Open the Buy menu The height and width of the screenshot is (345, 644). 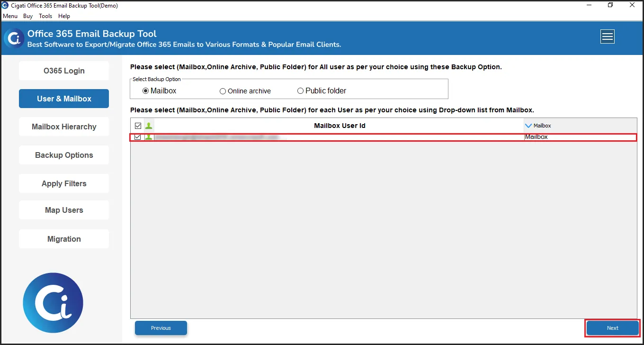tap(28, 16)
